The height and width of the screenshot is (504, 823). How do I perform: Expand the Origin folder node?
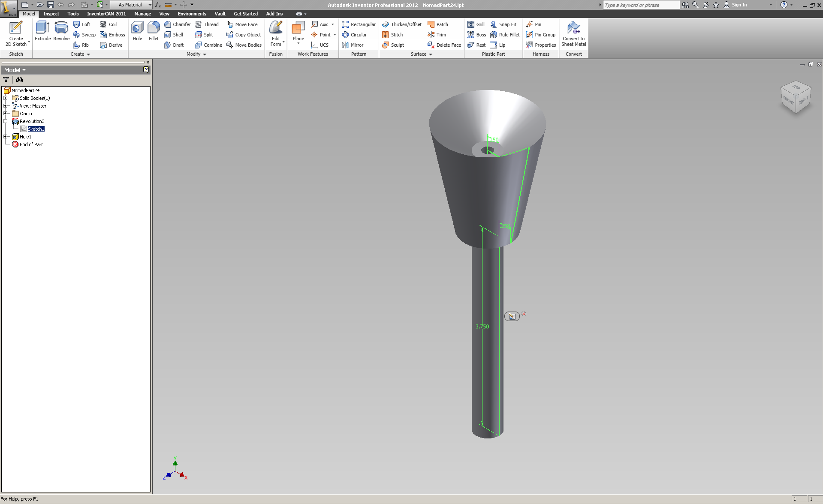(6, 114)
